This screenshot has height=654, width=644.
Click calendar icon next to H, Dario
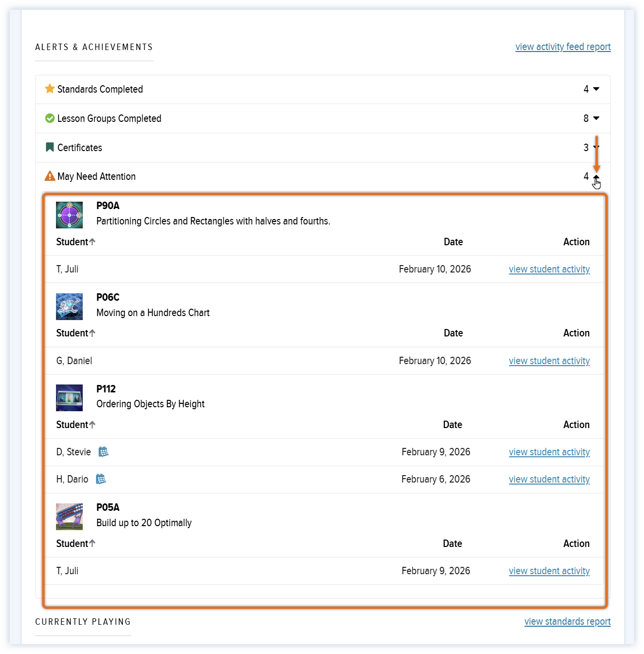[101, 479]
